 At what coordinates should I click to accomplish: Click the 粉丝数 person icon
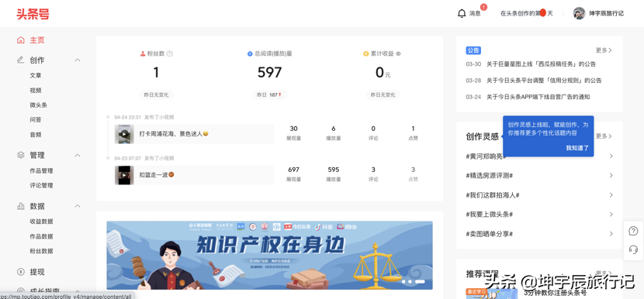[143, 53]
